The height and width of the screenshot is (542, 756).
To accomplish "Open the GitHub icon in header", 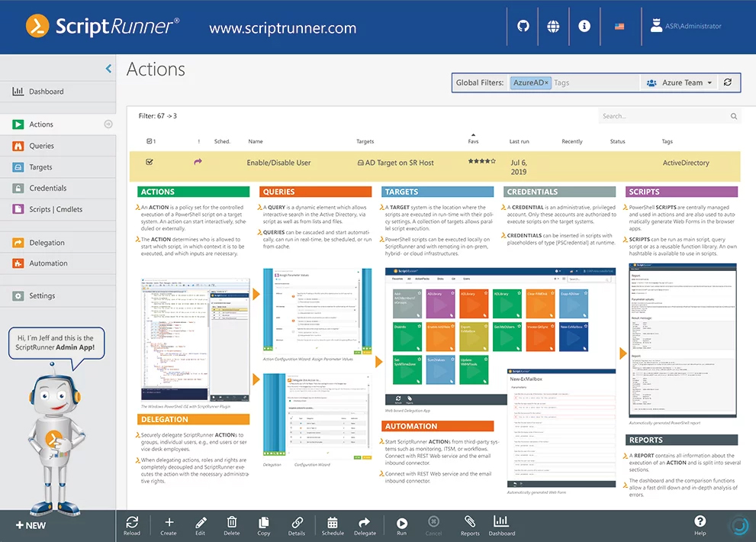I will (x=523, y=26).
